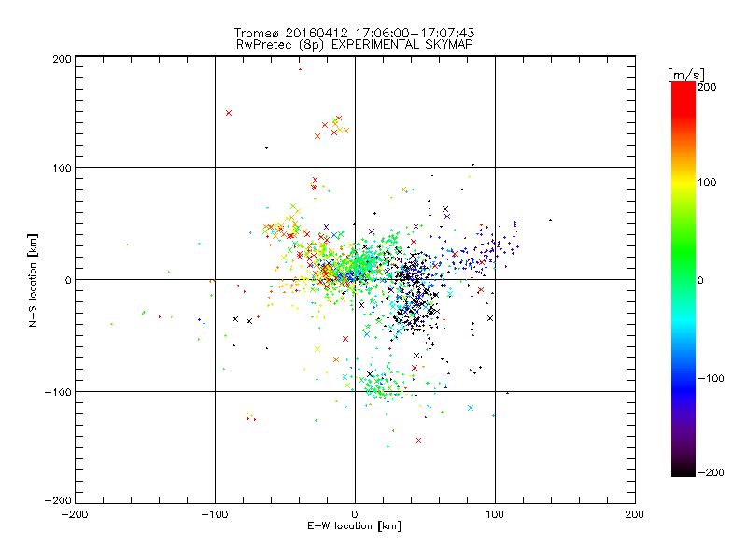Click the colorbar scale label "200"
Screen dimensions: 747x560
[707, 87]
